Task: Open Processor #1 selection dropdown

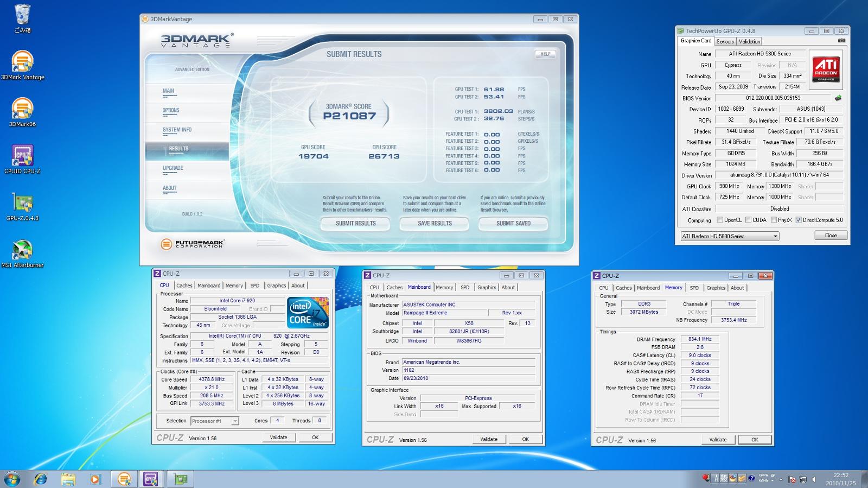Action: coord(215,421)
